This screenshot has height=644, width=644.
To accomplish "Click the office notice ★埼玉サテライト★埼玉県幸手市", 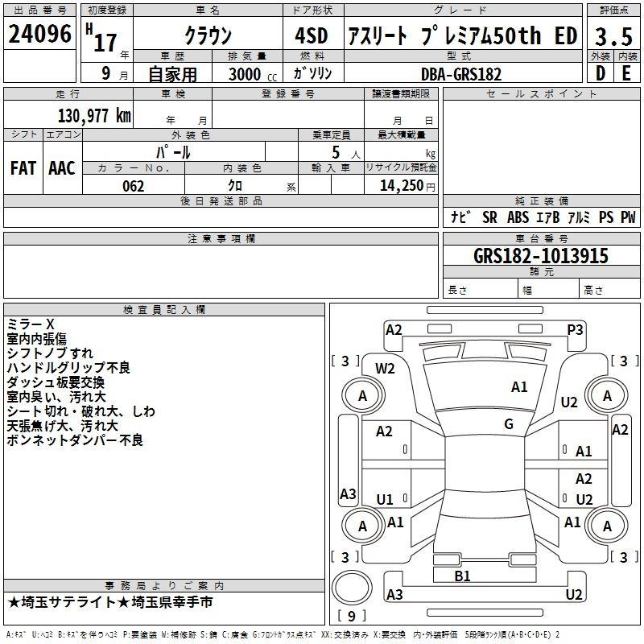I will coord(110,602).
